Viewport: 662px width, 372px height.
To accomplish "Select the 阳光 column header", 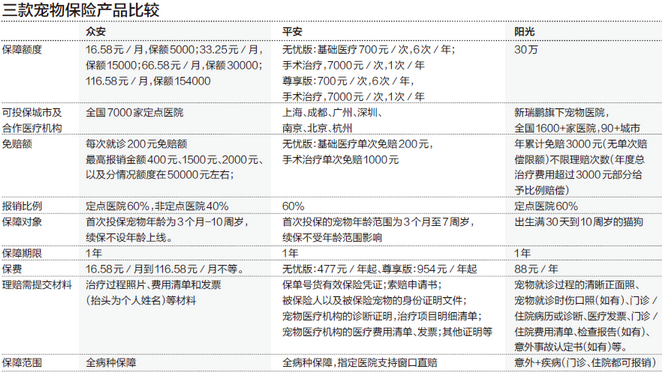I will pyautogui.click(x=524, y=32).
